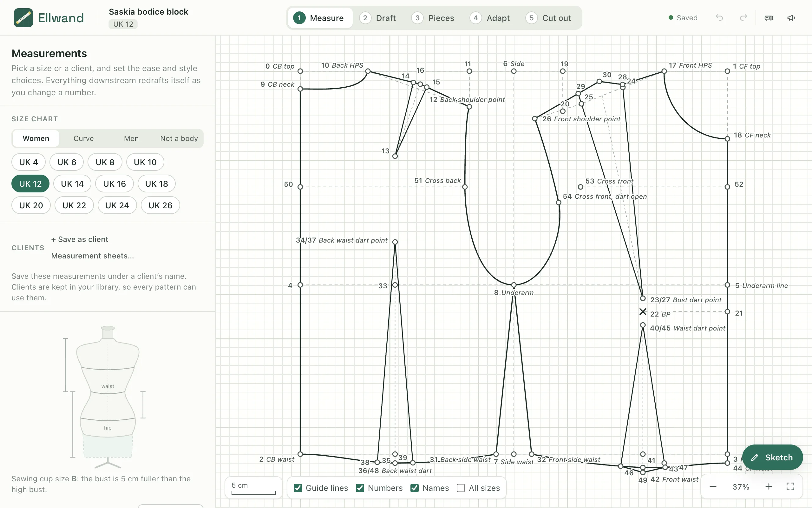Screen dimensions: 812x508
Task: Open the projector view icon
Action: click(769, 18)
